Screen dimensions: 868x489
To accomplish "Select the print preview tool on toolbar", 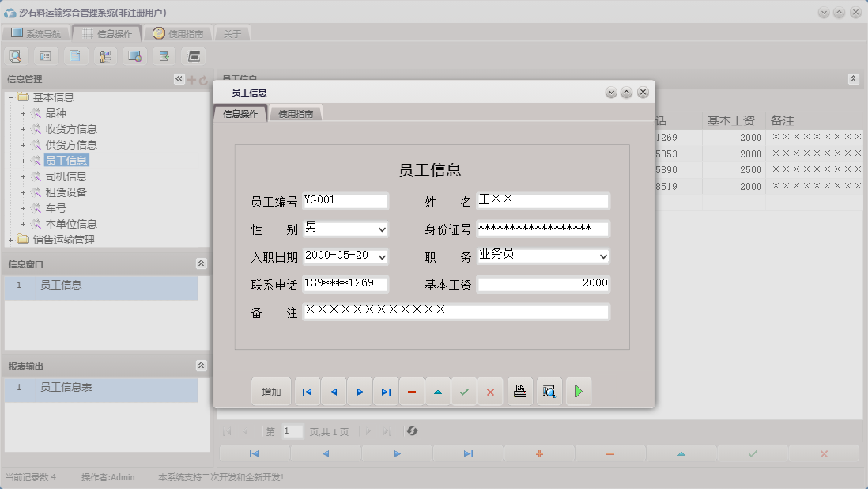I will [x=16, y=55].
